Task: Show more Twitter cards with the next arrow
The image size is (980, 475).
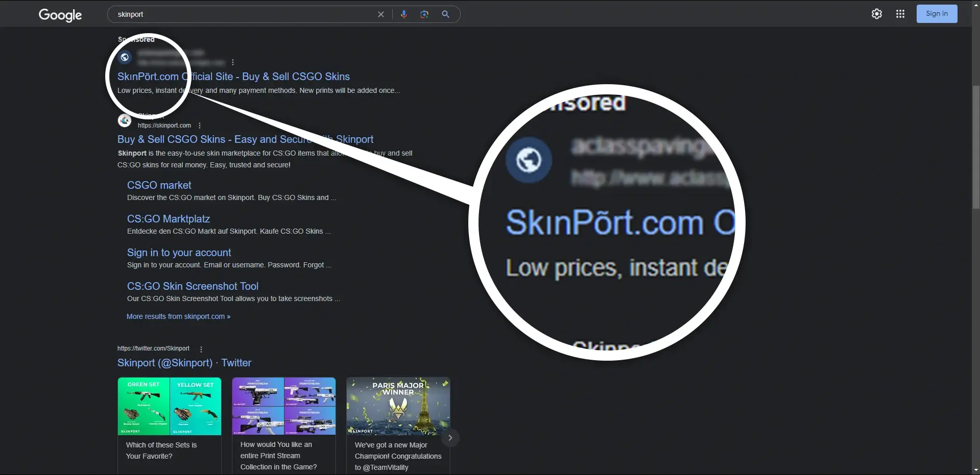Action: click(450, 437)
